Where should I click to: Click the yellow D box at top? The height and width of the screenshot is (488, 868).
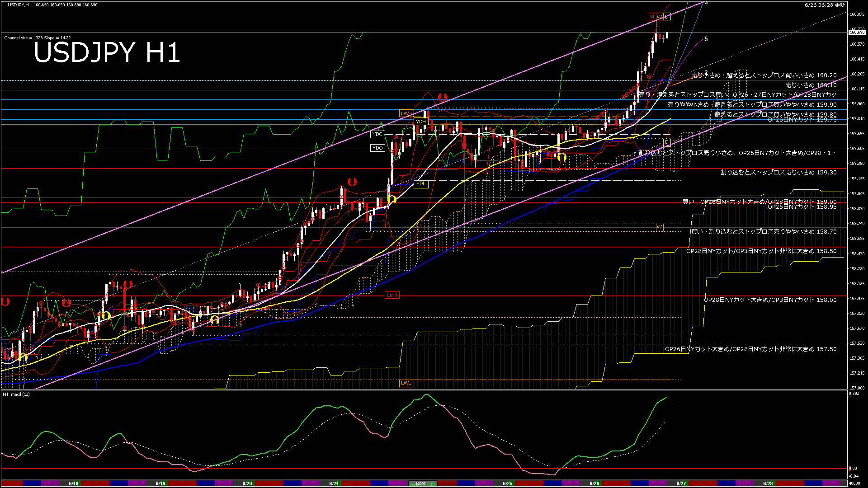point(666,17)
